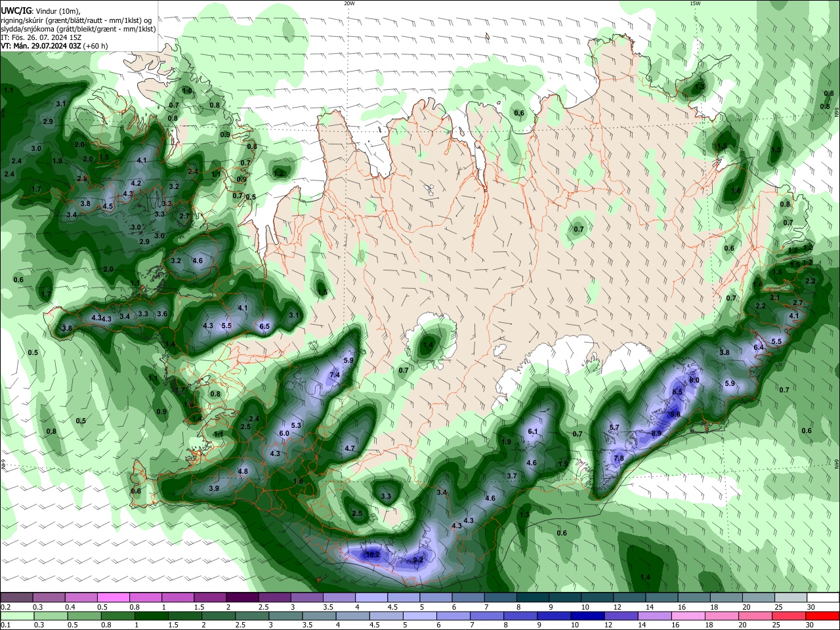This screenshot has width=840, height=630.
Task: Click the 'IT: Fös. 26. 07. 2024 15Z' line
Action: click(x=41, y=37)
